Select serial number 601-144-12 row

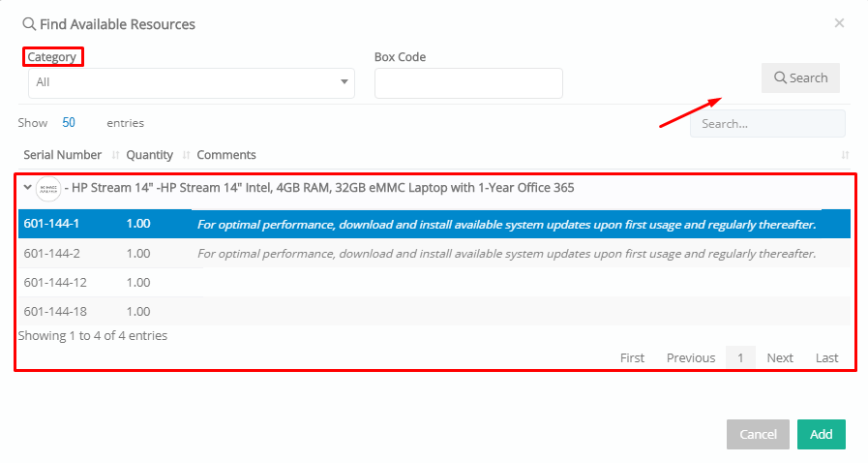coord(434,283)
